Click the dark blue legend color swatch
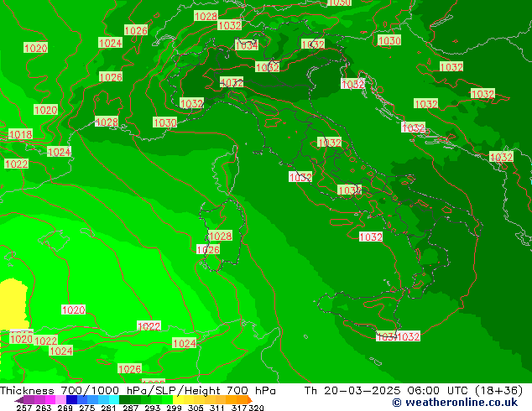 (x=71, y=399)
